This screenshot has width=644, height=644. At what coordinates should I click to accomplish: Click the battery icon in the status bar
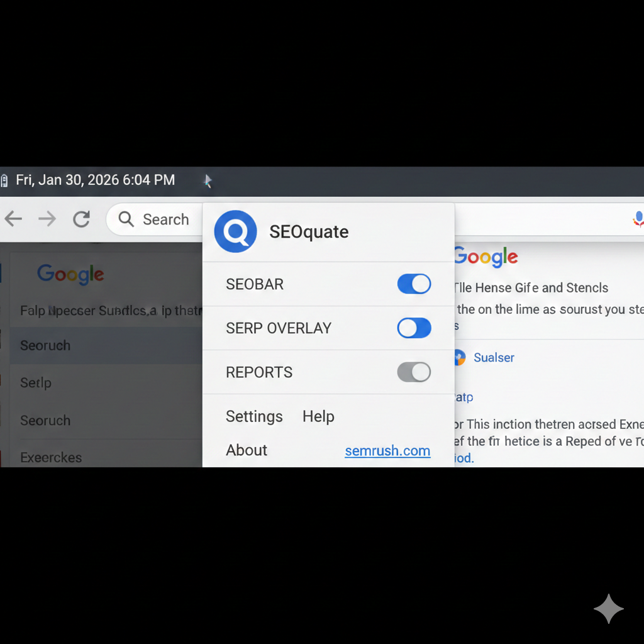tap(4, 180)
